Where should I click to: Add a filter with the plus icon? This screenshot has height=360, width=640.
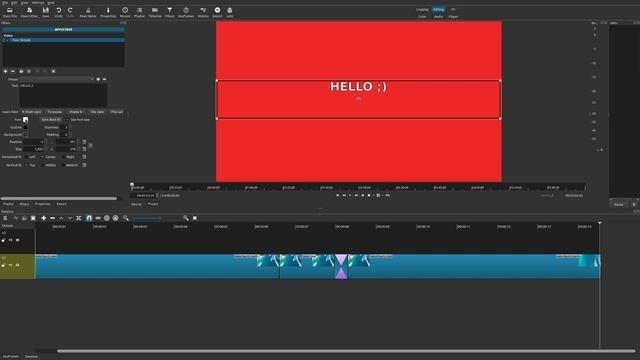5,71
